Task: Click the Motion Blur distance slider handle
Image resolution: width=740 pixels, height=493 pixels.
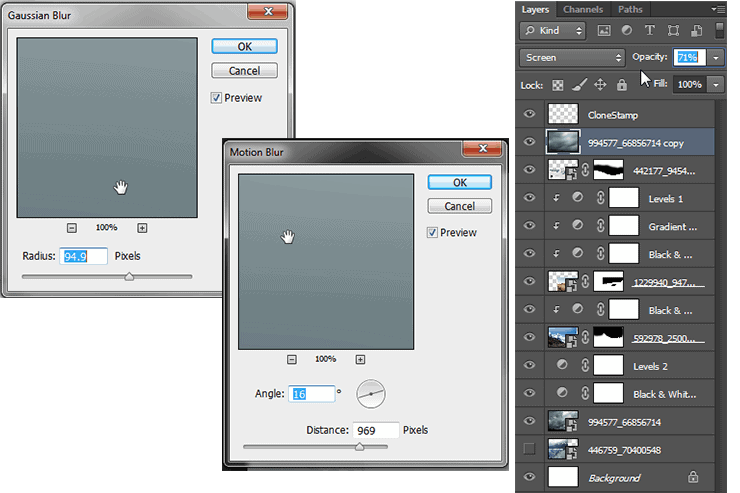Action: [x=360, y=446]
